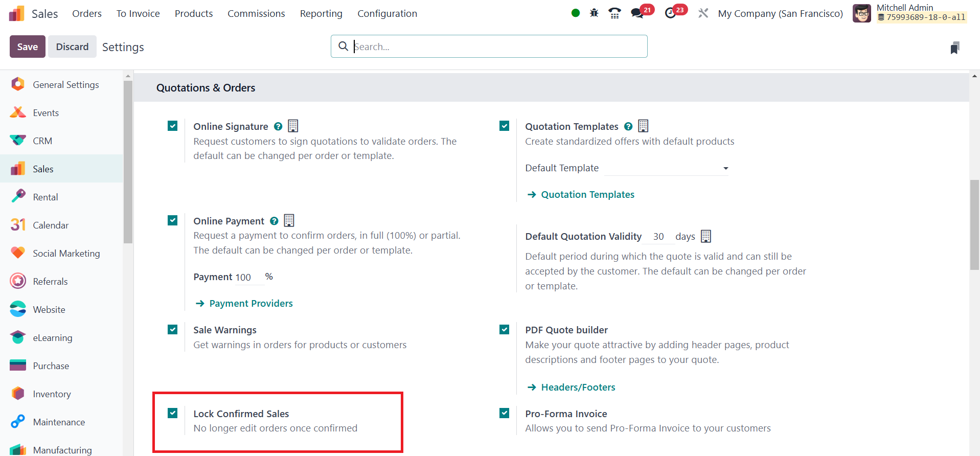This screenshot has height=456, width=980.
Task: Click the wrench tools icon
Action: [703, 13]
